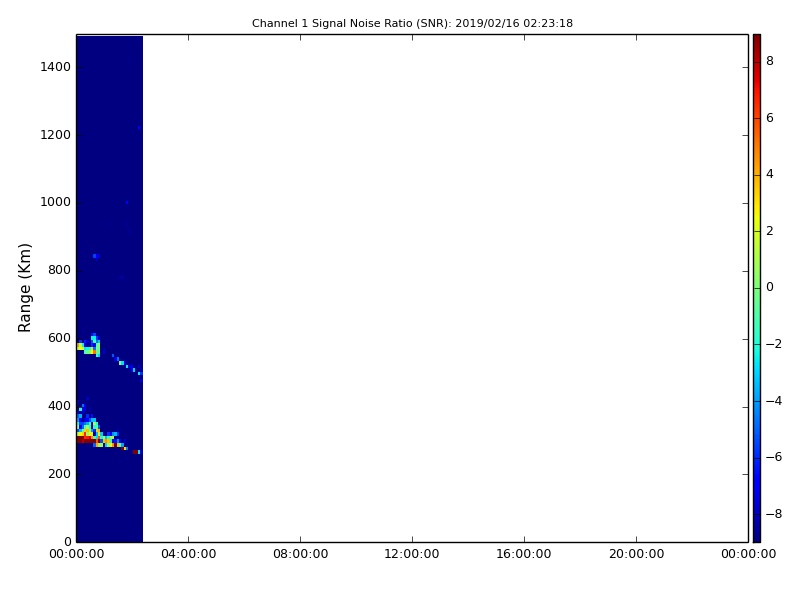Click the diagonal cyan trace near 520 km

click(x=127, y=365)
